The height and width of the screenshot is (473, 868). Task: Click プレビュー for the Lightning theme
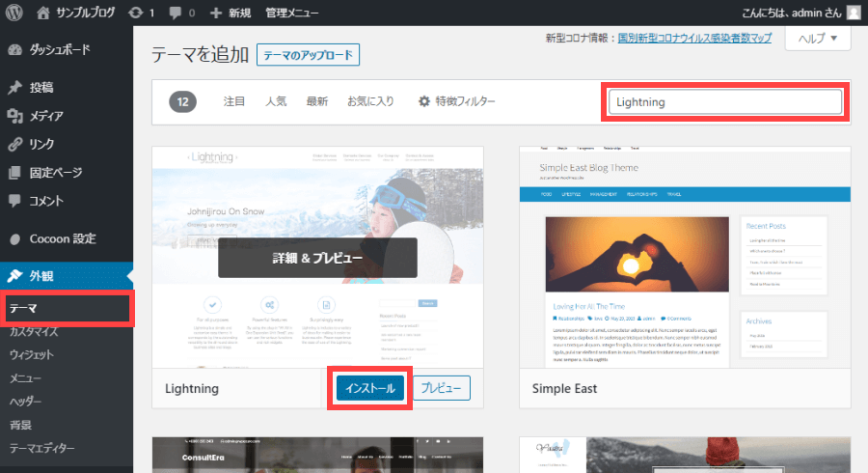441,388
